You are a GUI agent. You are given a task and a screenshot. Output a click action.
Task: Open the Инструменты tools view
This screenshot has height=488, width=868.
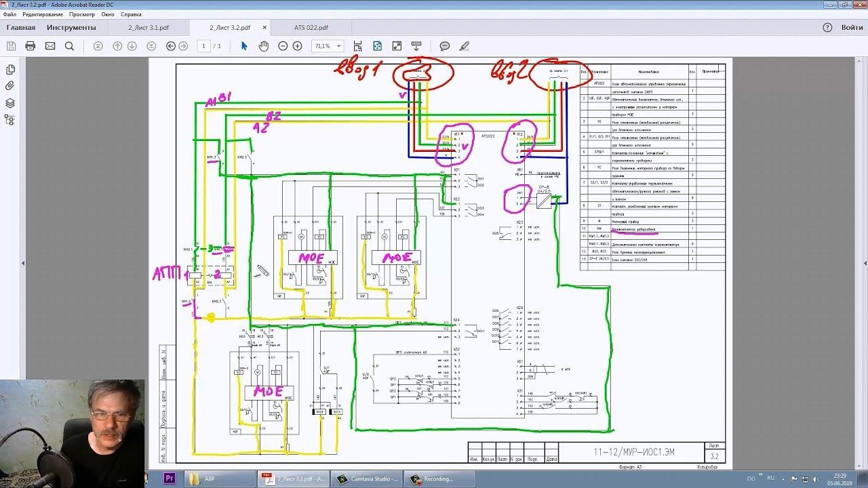(x=71, y=28)
